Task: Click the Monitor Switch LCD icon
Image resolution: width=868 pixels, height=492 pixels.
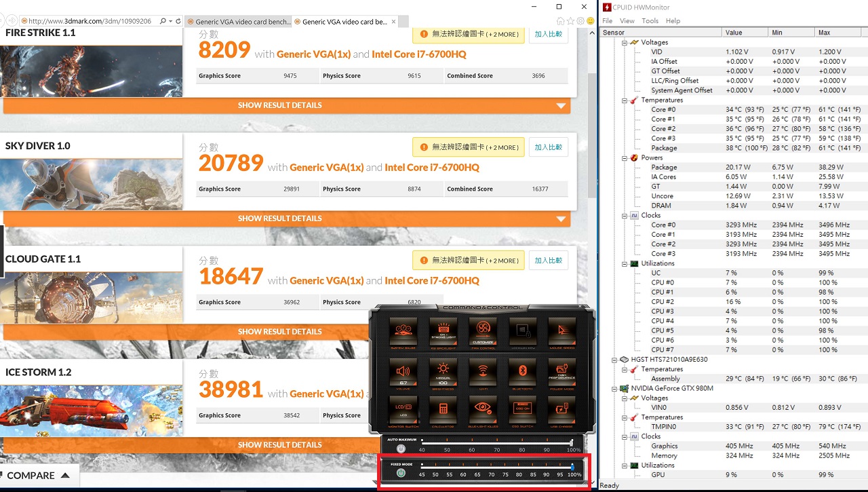Action: (x=403, y=410)
